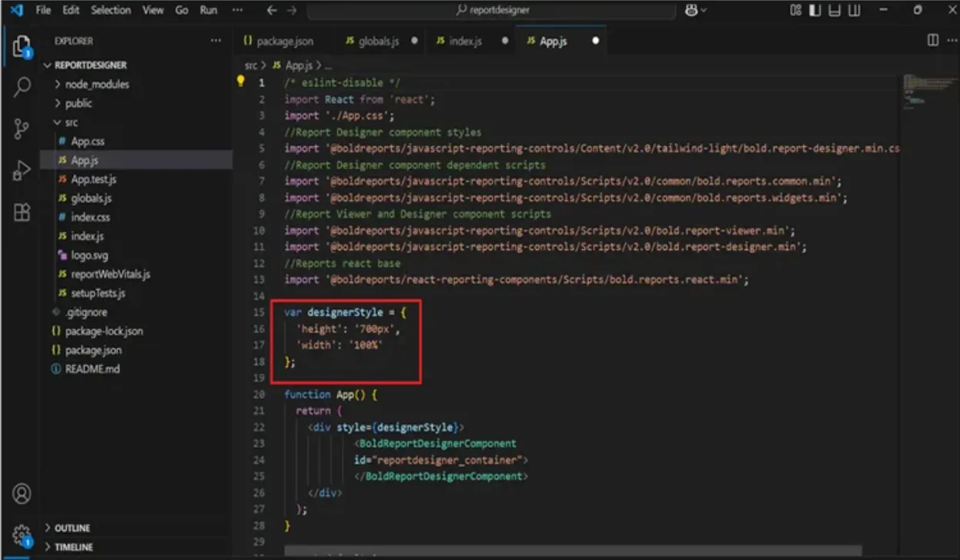Open the Manage gear icon

(x=22, y=535)
